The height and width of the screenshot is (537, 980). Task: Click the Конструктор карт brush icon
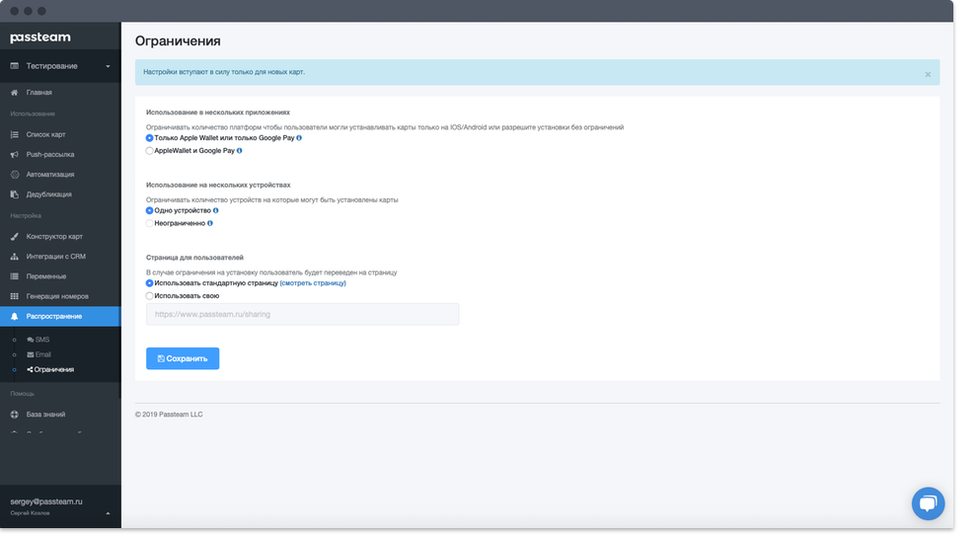tap(15, 236)
